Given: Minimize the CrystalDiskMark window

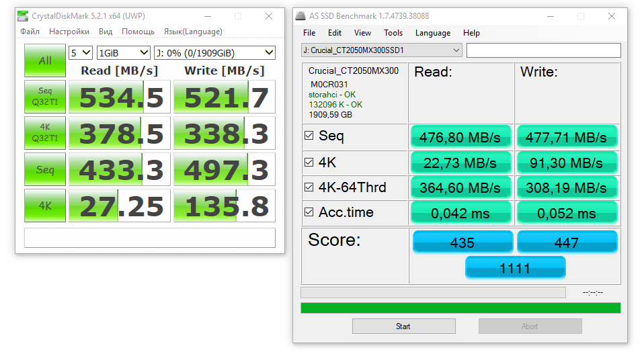Looking at the screenshot, I should click(x=208, y=16).
